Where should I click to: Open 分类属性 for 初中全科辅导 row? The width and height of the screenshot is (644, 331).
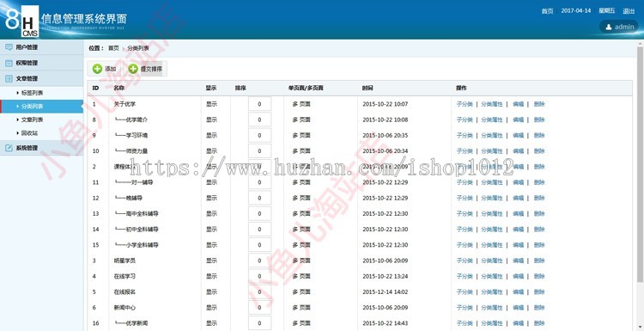point(492,229)
